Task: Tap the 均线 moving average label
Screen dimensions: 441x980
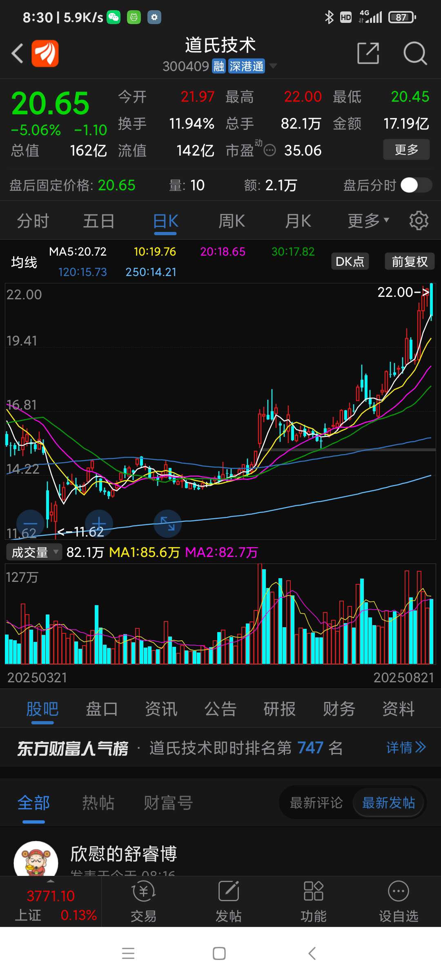Action: click(24, 262)
